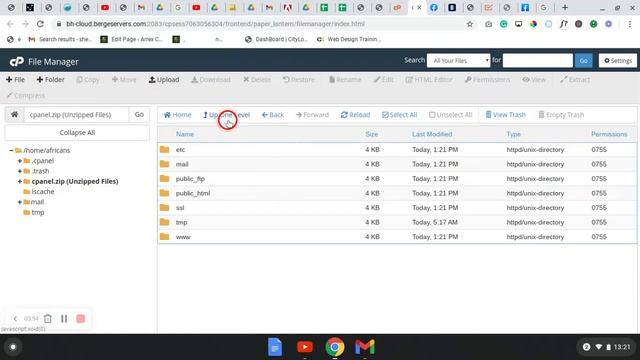Click the Move toolbar button

(124, 80)
